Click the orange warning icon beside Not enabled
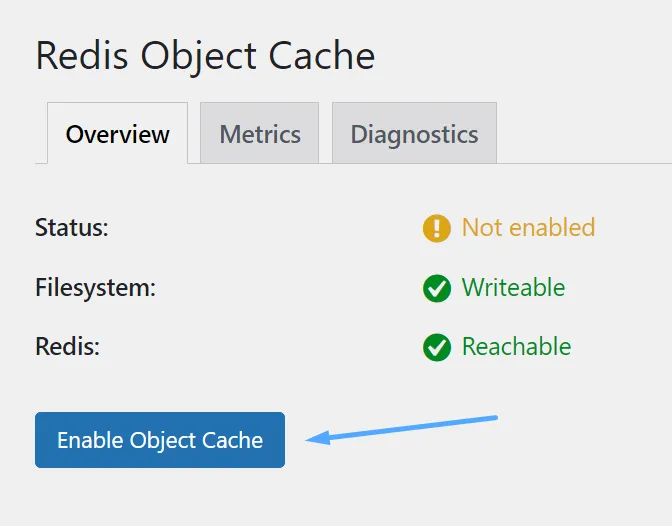Screen dimensions: 672x526 pos(437,228)
